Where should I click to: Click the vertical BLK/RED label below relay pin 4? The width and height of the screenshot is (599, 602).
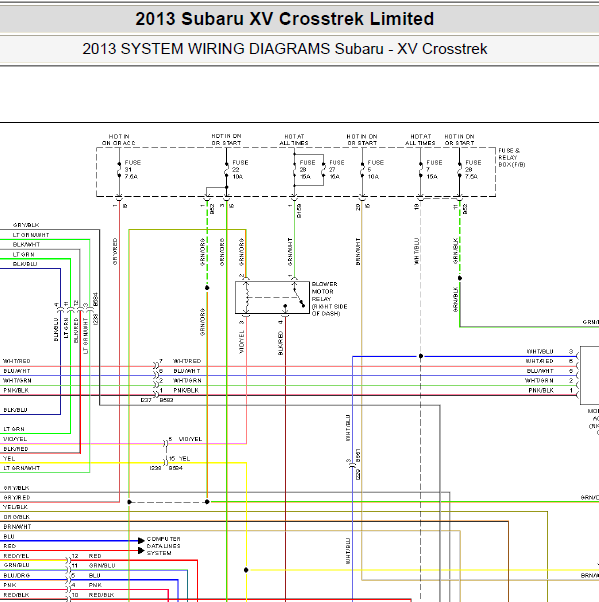click(x=280, y=344)
